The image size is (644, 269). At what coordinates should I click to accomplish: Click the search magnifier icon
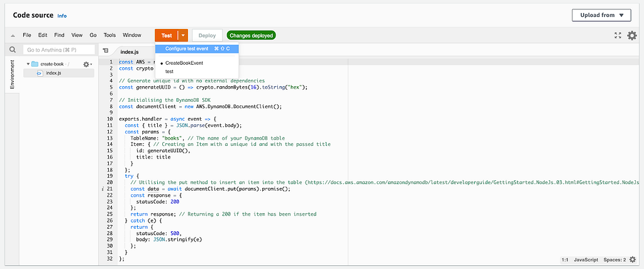[x=13, y=50]
